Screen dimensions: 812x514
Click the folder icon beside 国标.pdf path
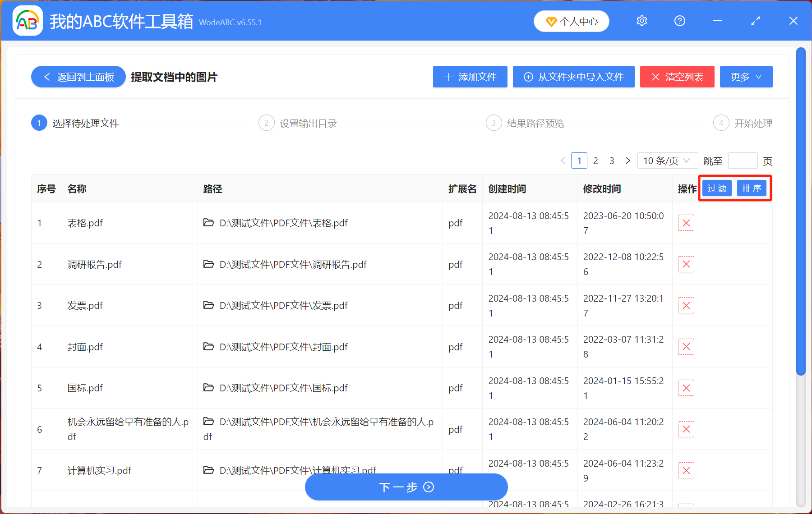[x=208, y=388]
